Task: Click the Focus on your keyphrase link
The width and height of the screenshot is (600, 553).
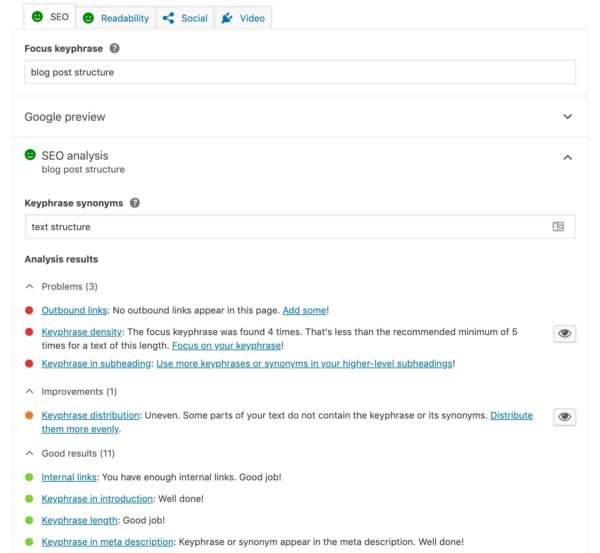Action: [x=227, y=346]
